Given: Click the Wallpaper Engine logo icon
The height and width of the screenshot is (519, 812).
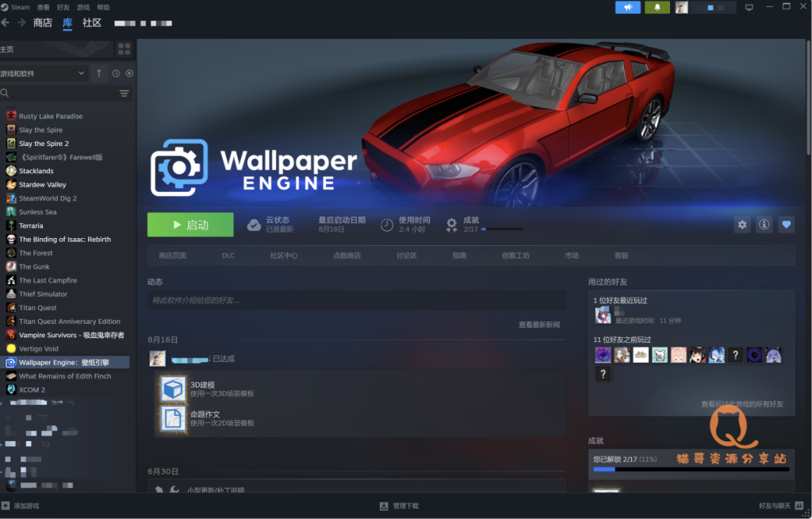Looking at the screenshot, I should (179, 167).
